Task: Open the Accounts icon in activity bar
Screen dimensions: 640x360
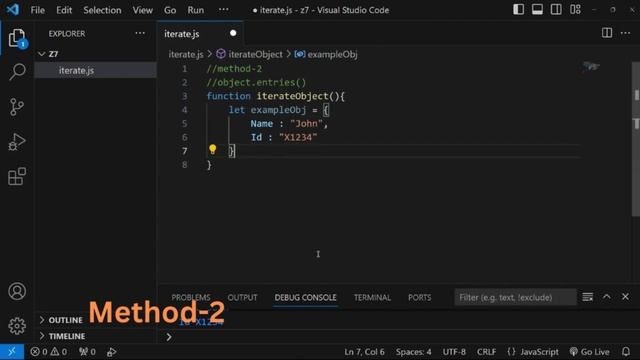Action: pyautogui.click(x=17, y=291)
